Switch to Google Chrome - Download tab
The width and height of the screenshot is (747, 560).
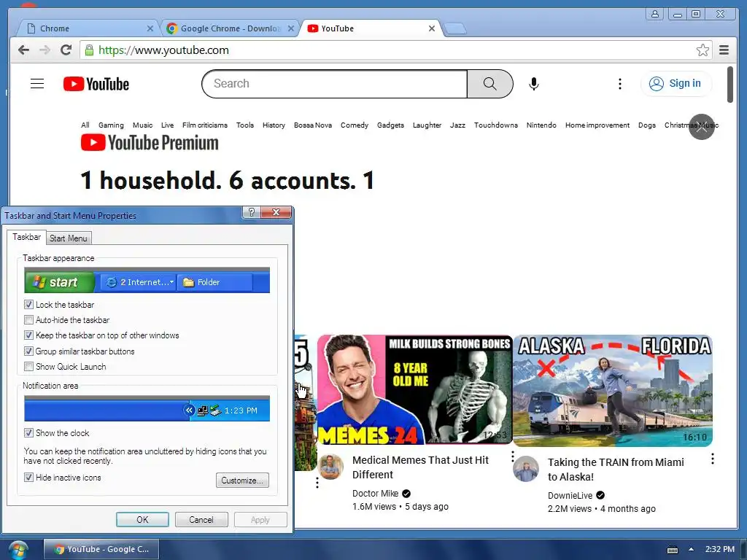pyautogui.click(x=231, y=28)
